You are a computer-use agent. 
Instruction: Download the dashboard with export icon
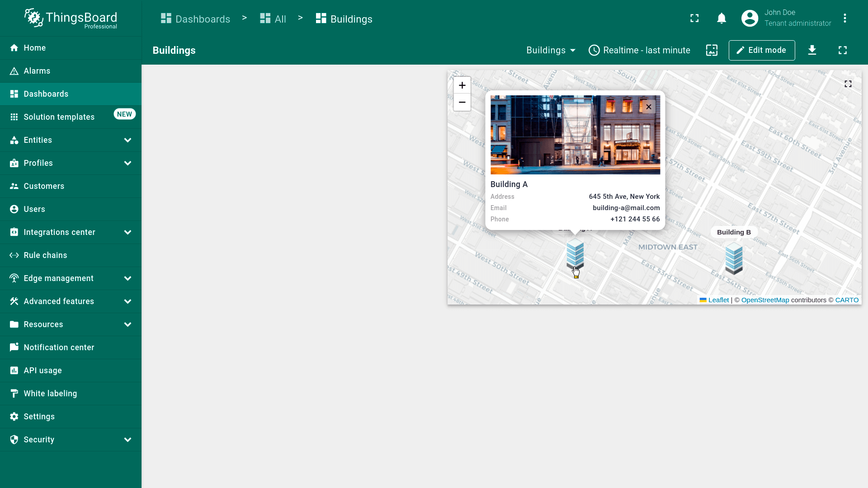(x=812, y=50)
